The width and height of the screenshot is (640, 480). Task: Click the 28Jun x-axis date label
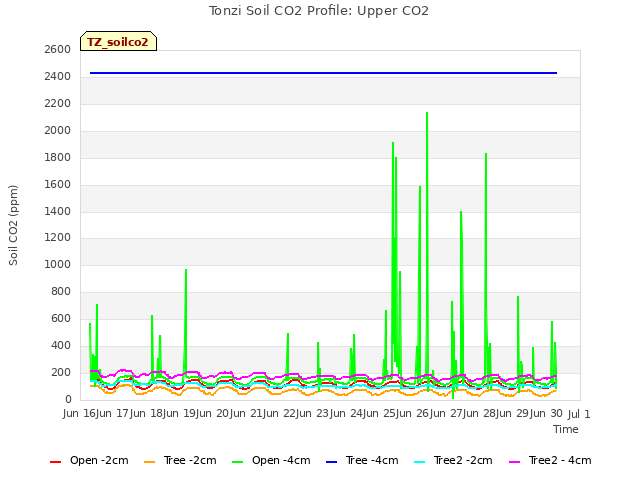coord(498,413)
